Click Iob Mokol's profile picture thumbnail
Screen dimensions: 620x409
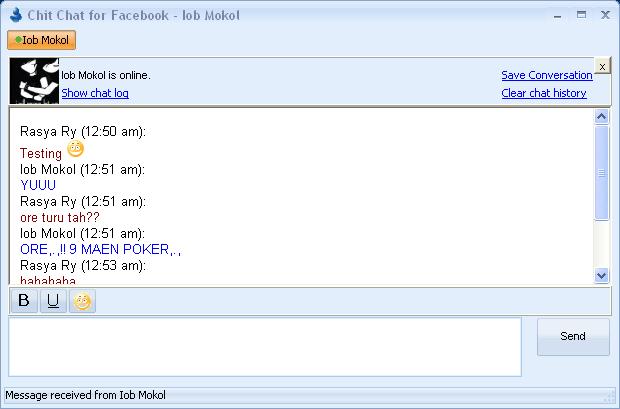(34, 81)
